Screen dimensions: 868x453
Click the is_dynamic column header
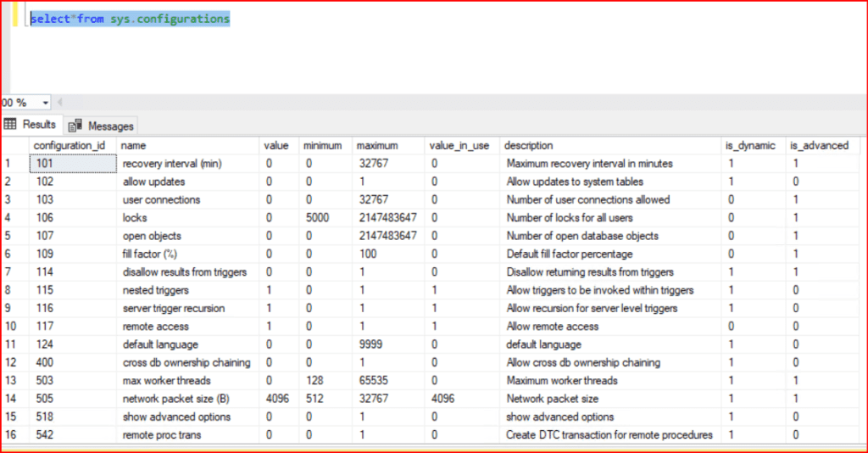pos(749,145)
